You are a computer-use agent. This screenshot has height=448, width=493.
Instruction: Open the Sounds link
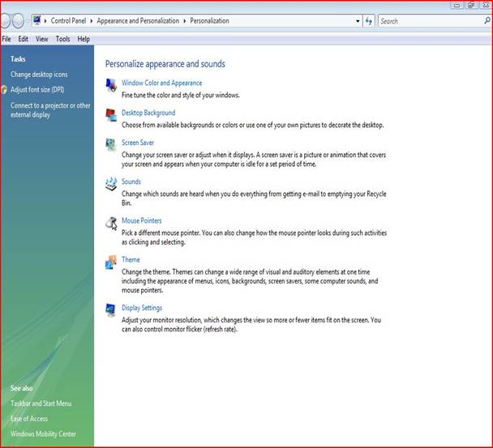[x=131, y=181]
